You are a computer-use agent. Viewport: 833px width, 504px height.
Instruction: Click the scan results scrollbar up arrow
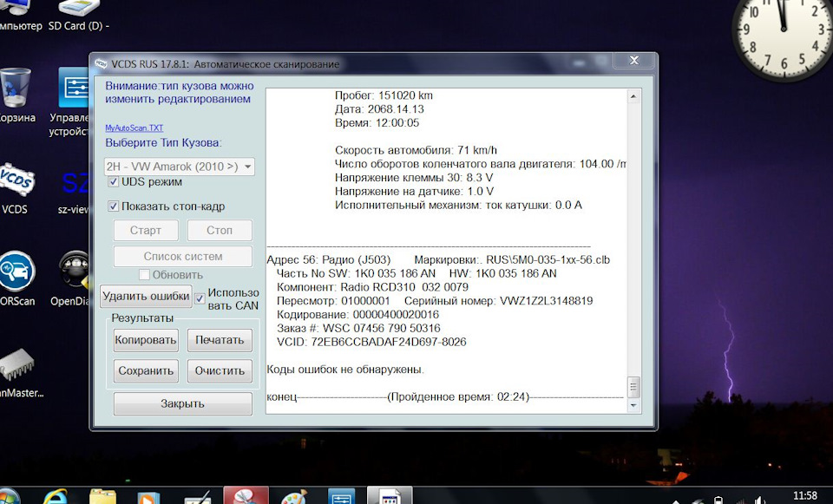633,96
